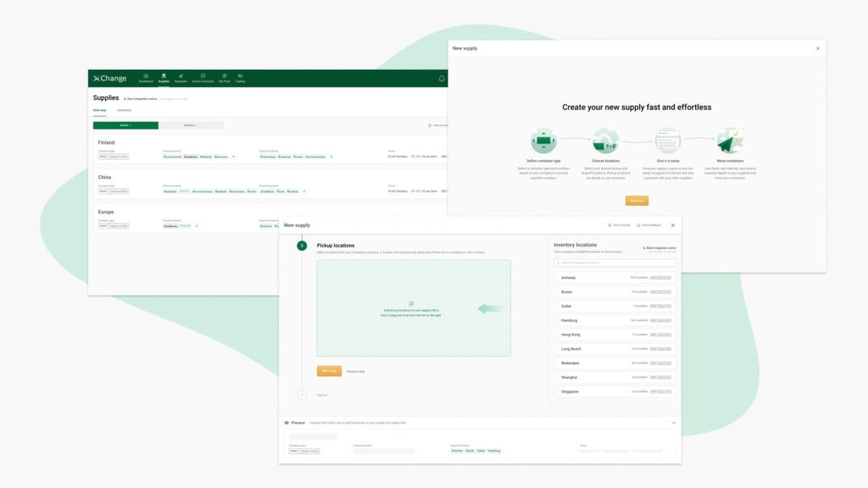Image resolution: width=868 pixels, height=488 pixels.
Task: Click Give feedback in New supply dialog
Action: [x=648, y=225]
